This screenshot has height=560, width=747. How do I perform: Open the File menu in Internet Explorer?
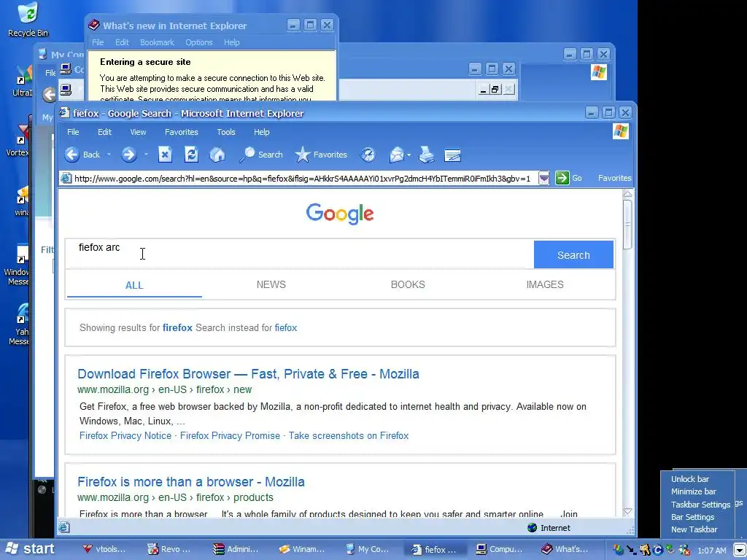coord(73,132)
